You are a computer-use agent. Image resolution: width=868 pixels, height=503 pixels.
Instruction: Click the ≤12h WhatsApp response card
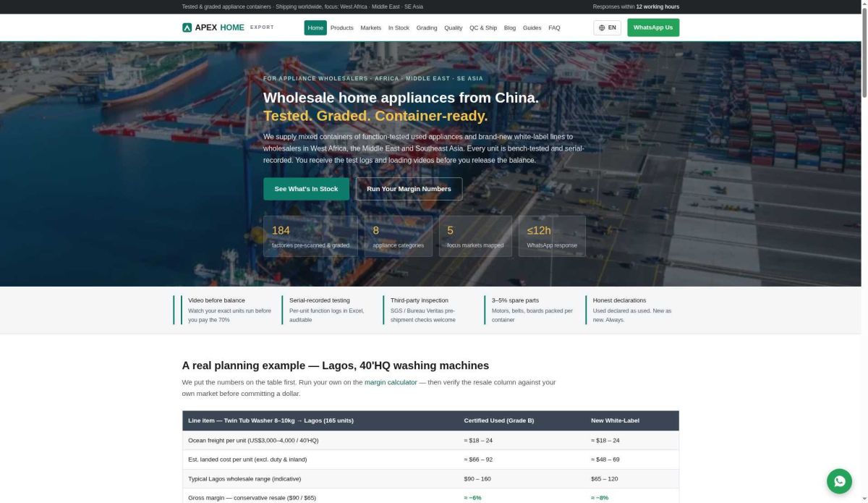click(x=552, y=236)
